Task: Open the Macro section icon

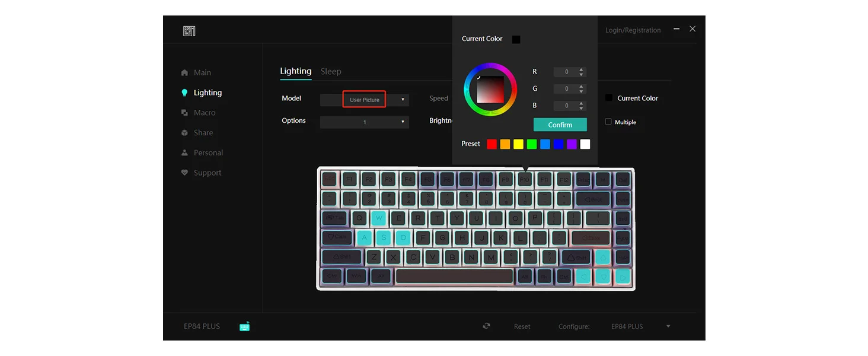Action: pyautogui.click(x=184, y=113)
